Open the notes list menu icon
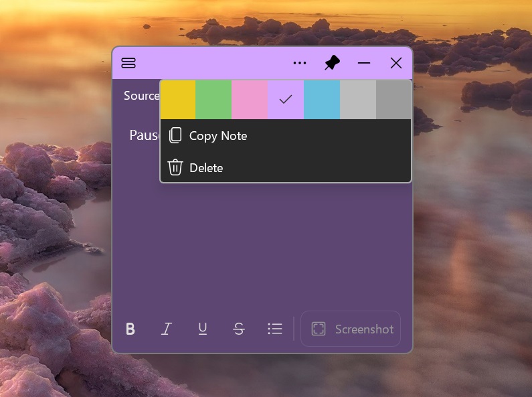This screenshot has height=397, width=532. (128, 63)
